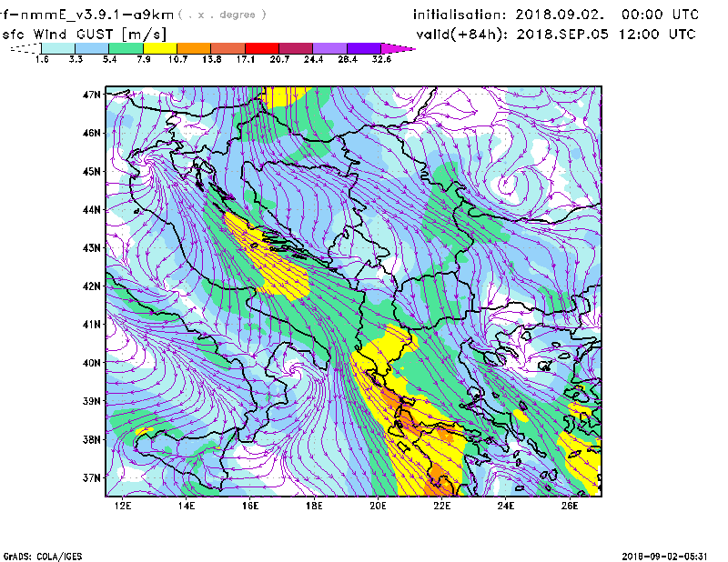The width and height of the screenshot is (728, 562).
Task: Click the model name 'nmmE_v3.9.1-a9km' text
Action: point(97,15)
